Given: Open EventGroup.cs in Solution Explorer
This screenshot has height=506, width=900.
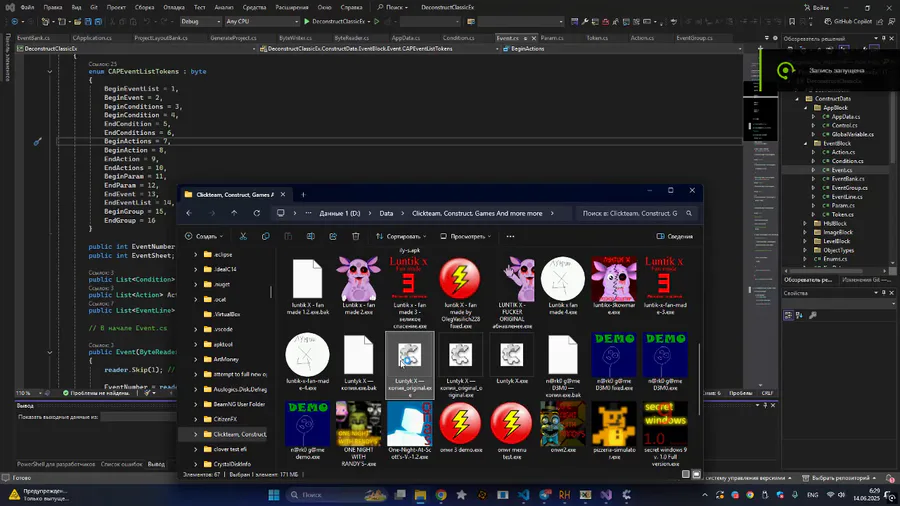Looking at the screenshot, I should (x=849, y=188).
